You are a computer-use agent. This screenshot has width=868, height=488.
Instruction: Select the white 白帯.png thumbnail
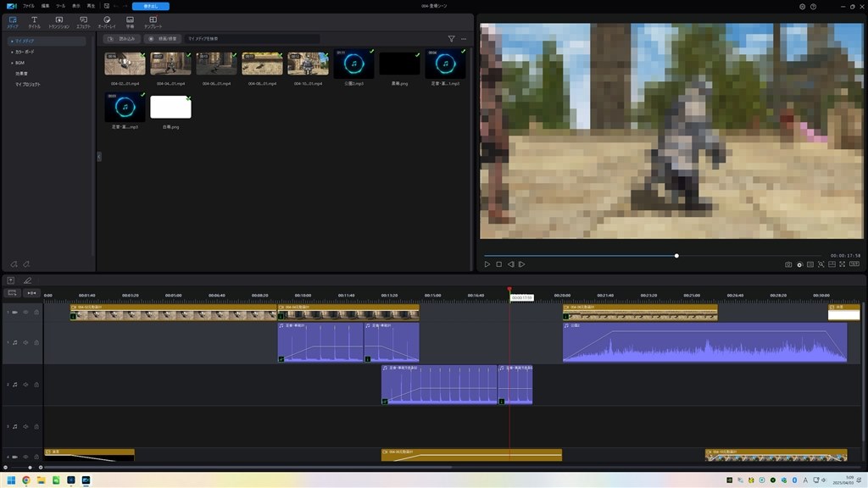[x=170, y=108]
